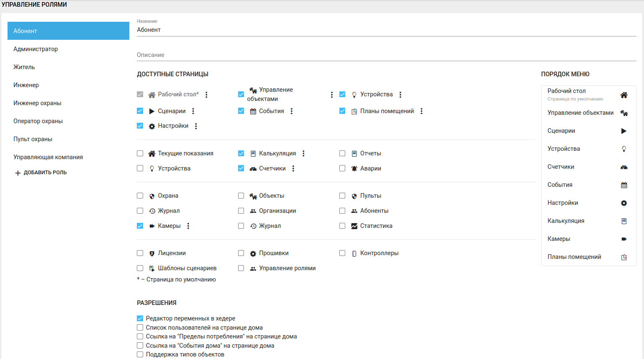Screen dimensions: 644x359
Task: Click the home icon in the menu order panel
Action: pyautogui.click(x=623, y=95)
